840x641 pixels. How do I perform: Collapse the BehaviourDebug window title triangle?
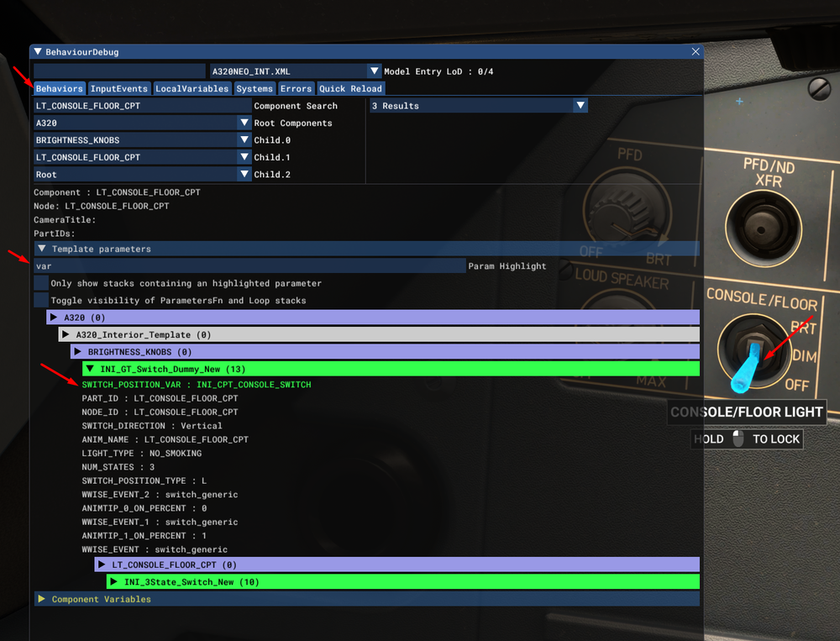point(38,52)
